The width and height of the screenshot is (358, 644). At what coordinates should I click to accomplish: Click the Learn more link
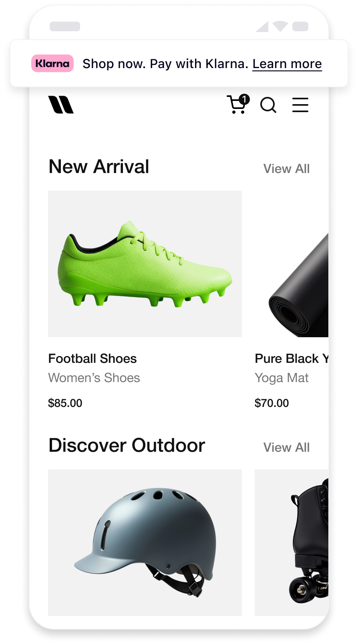pos(287,64)
